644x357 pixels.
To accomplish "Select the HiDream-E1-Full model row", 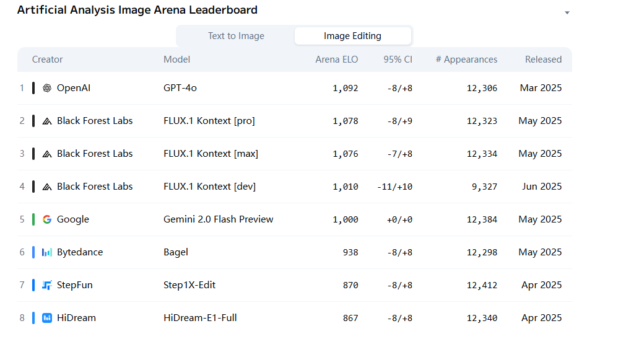I will coord(200,318).
